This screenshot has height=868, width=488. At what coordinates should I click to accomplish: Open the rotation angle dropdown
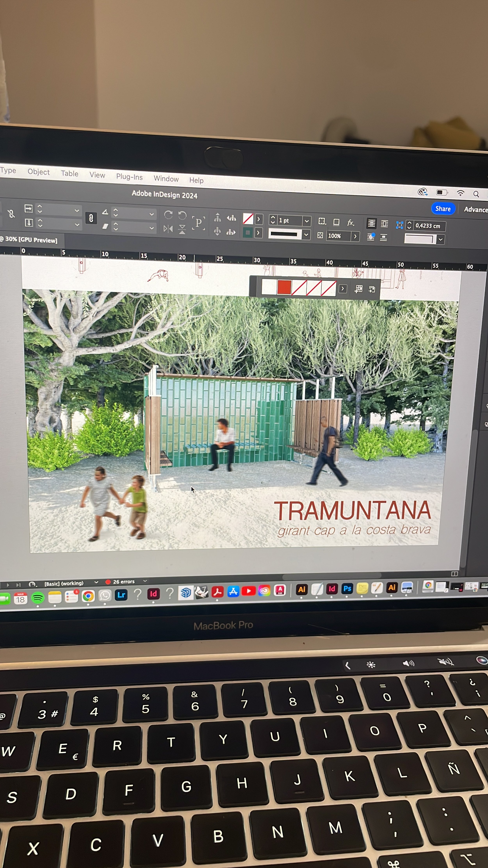pyautogui.click(x=151, y=214)
